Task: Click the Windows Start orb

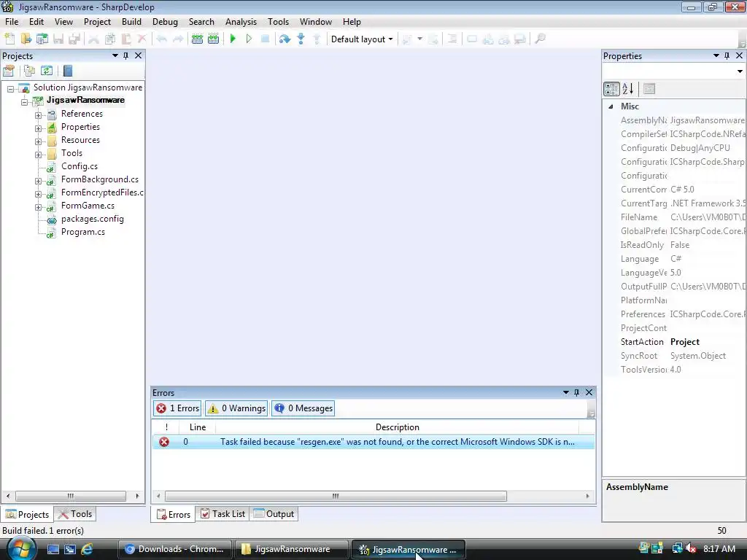Action: (x=21, y=549)
